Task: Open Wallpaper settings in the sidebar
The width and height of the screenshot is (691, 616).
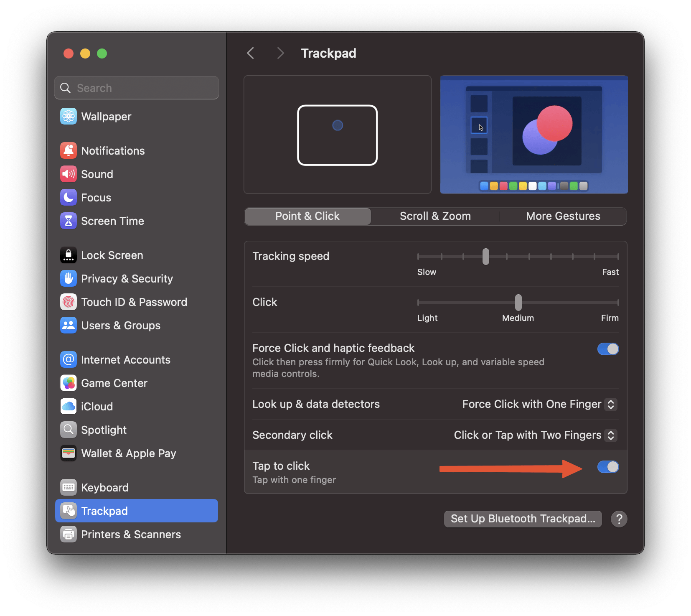Action: [x=106, y=116]
